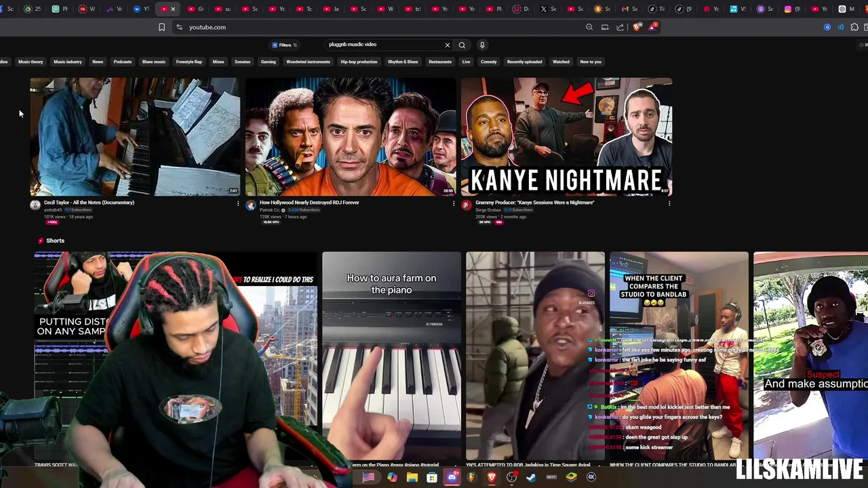Choose the New to you chip

point(591,62)
